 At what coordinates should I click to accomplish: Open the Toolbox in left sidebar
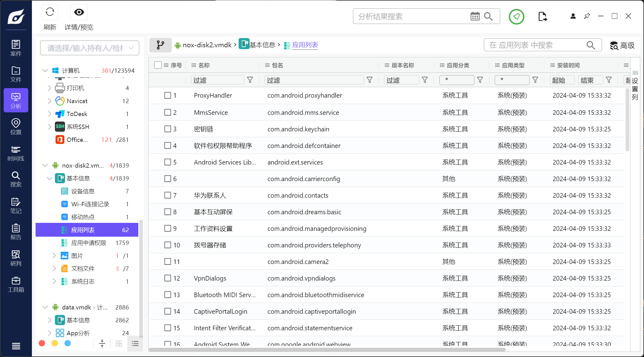coord(16,285)
